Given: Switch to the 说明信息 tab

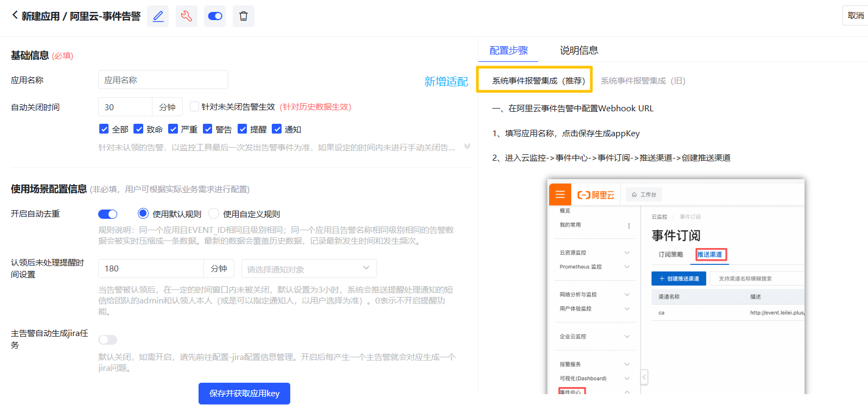Looking at the screenshot, I should coord(579,50).
